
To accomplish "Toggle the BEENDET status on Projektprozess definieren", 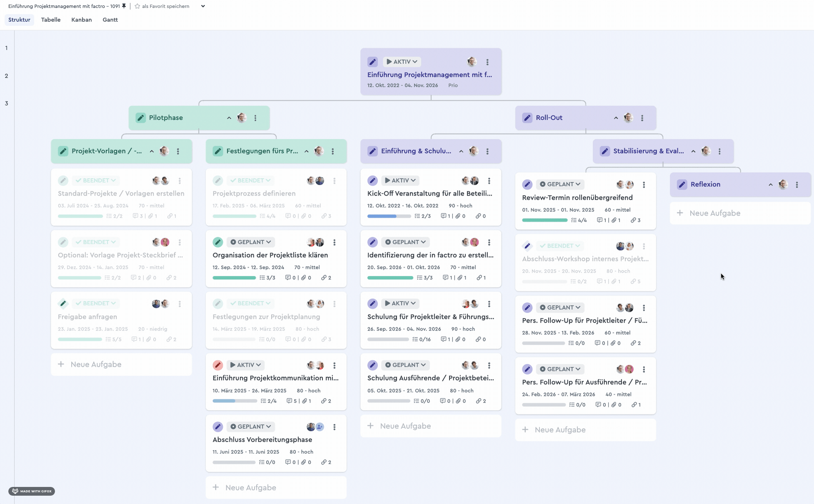I will point(250,181).
